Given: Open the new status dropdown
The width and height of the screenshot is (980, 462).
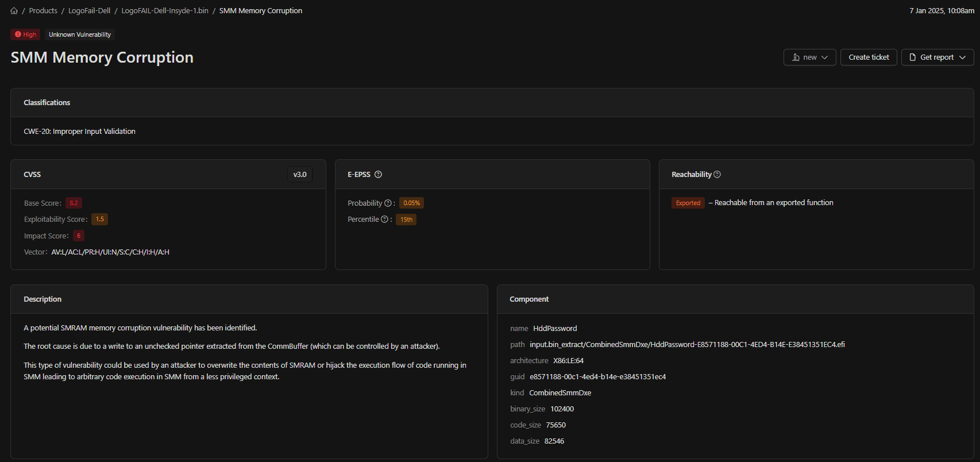Looking at the screenshot, I should [810, 57].
